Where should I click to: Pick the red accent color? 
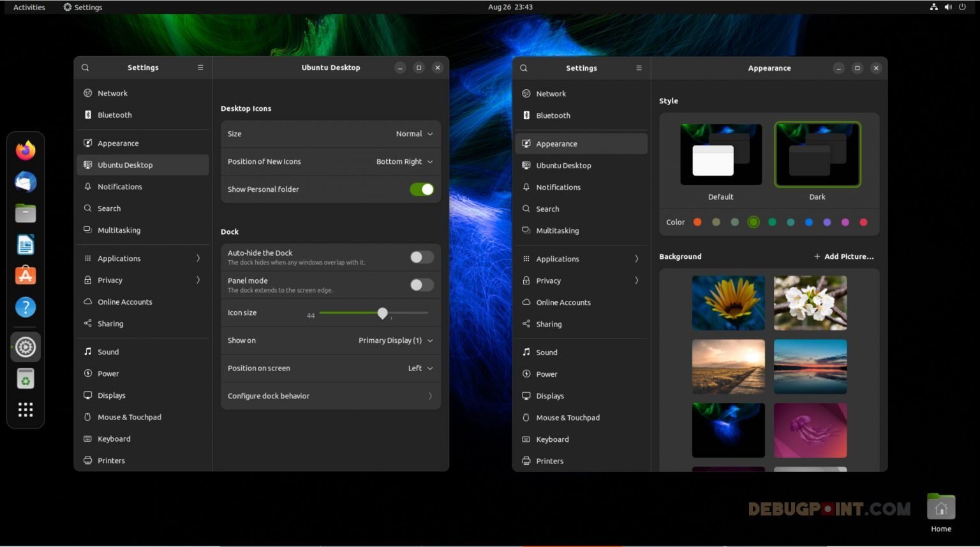tap(864, 222)
